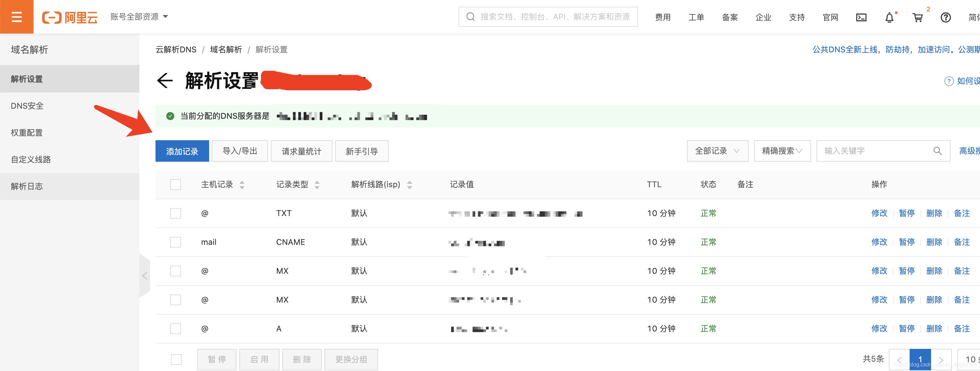Image resolution: width=980 pixels, height=371 pixels.
Task: Open the 精确搜索 dropdown
Action: click(x=782, y=151)
